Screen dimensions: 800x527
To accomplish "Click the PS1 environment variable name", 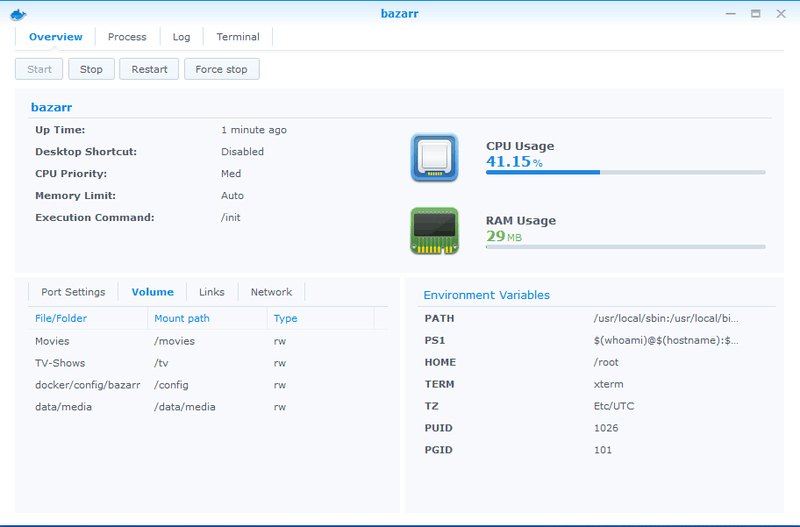I will [x=435, y=340].
